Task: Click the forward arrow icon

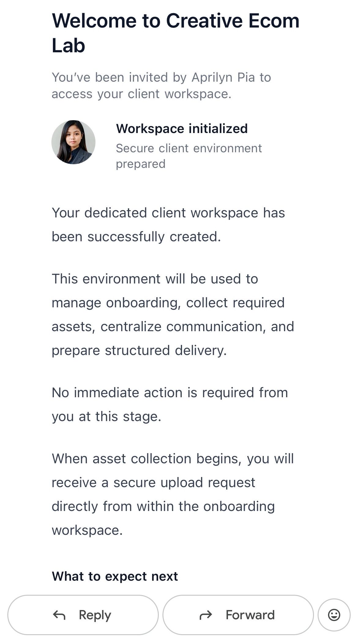Action: pos(206,615)
